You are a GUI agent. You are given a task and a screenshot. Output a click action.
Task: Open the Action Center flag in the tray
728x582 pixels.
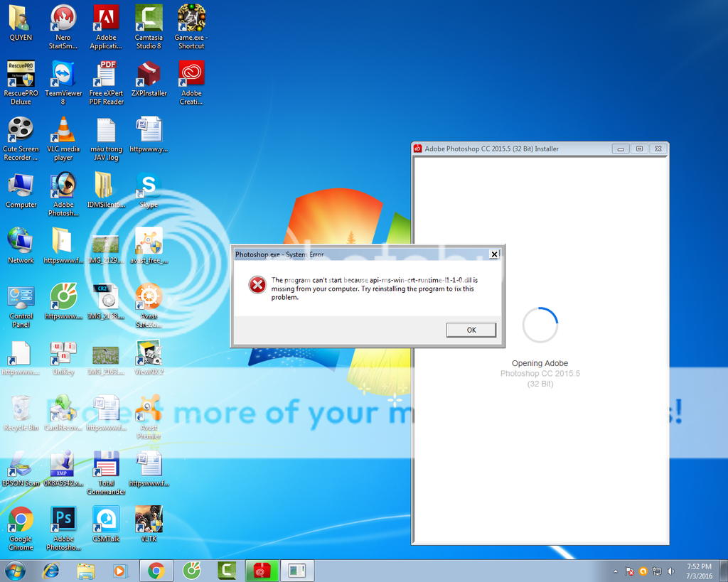click(x=630, y=571)
